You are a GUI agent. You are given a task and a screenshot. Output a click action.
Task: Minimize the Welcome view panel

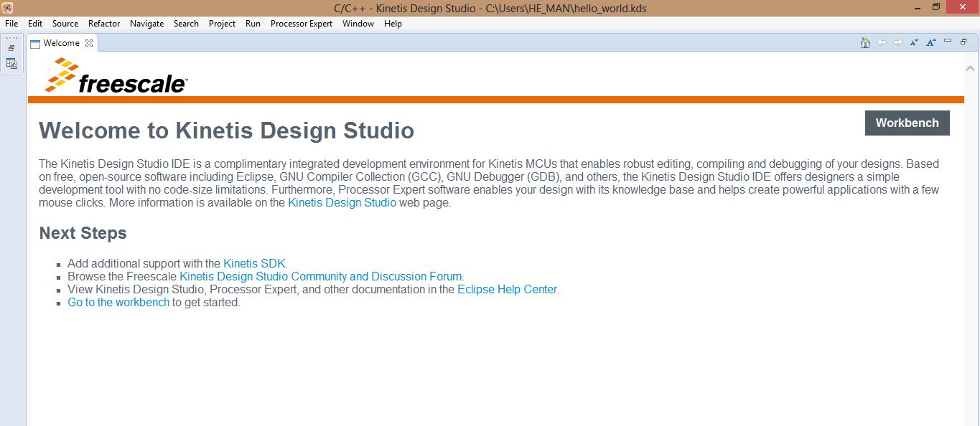coord(948,41)
